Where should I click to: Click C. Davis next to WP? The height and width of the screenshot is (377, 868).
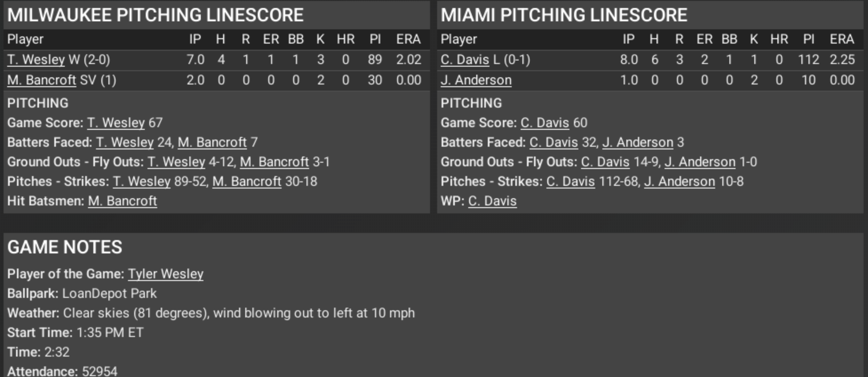492,201
